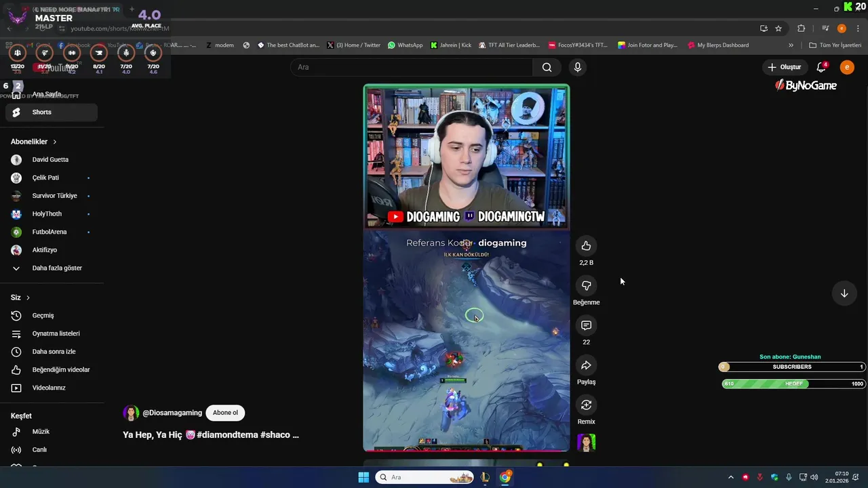This screenshot has width=868, height=488.
Task: Click the install app icon in address bar
Action: (x=764, y=28)
